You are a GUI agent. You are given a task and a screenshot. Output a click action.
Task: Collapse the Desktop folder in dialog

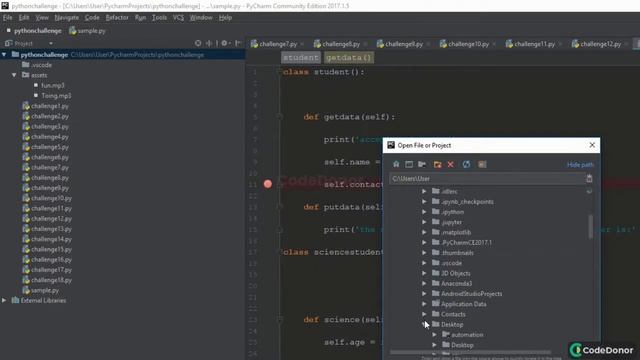coord(424,324)
